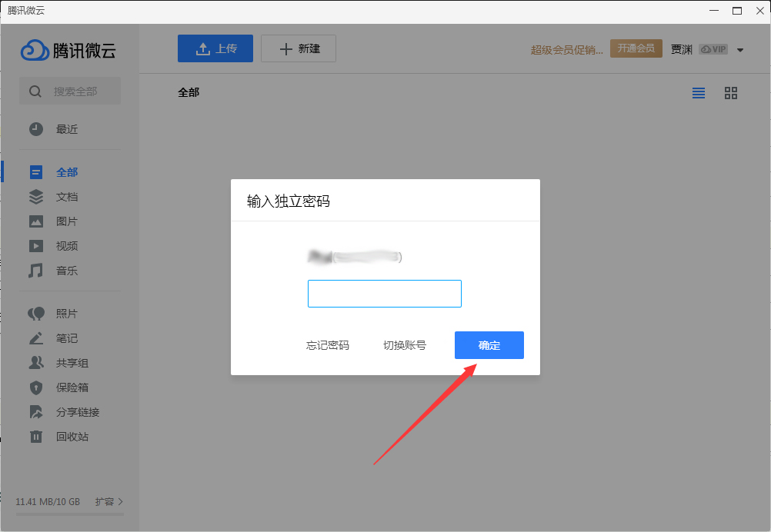Expand storage with the 扩容 link
Image resolution: width=771 pixels, height=532 pixels.
point(108,501)
